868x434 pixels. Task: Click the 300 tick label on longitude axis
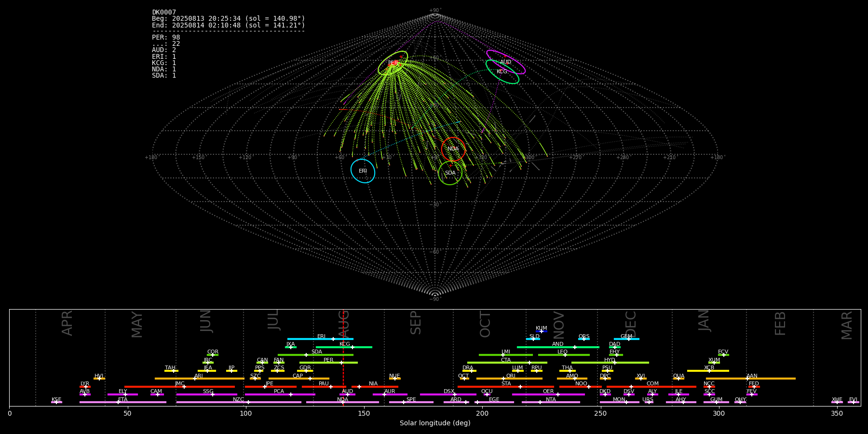click(x=719, y=413)
